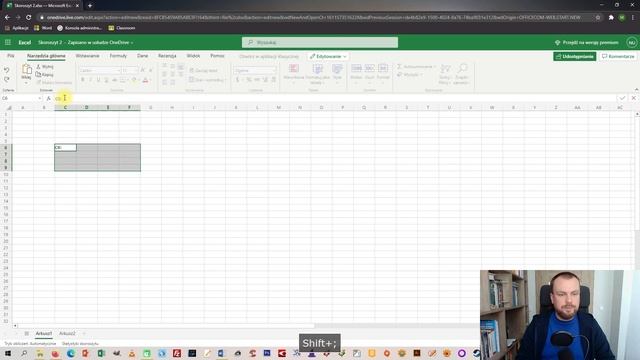The height and width of the screenshot is (360, 640).
Task: Click the column G header
Action: [151, 108]
